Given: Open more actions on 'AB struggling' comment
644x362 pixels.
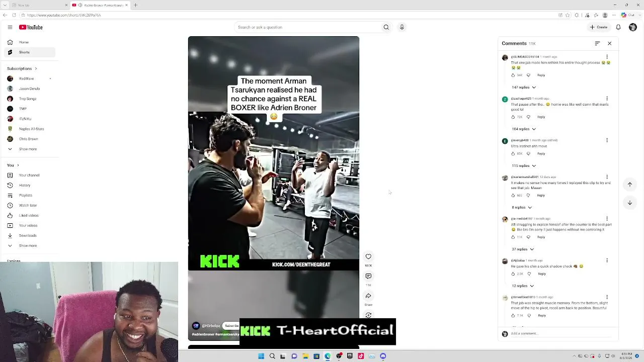Looking at the screenshot, I should point(607,219).
